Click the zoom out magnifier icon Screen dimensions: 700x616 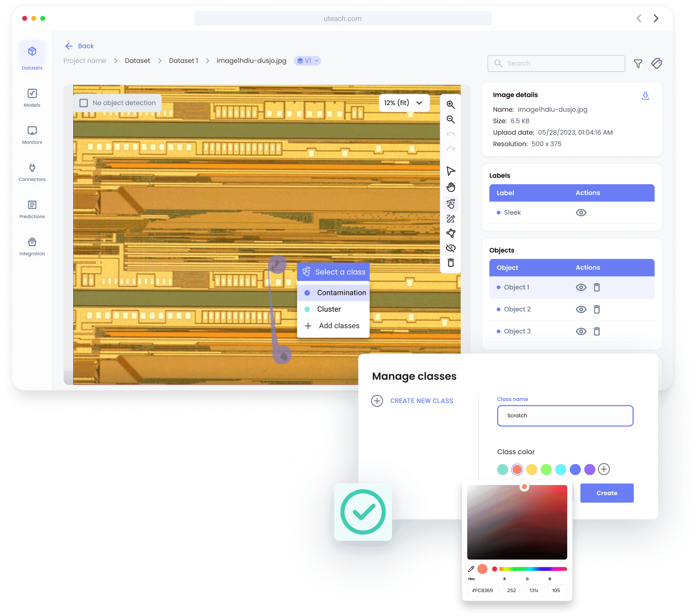(x=451, y=119)
